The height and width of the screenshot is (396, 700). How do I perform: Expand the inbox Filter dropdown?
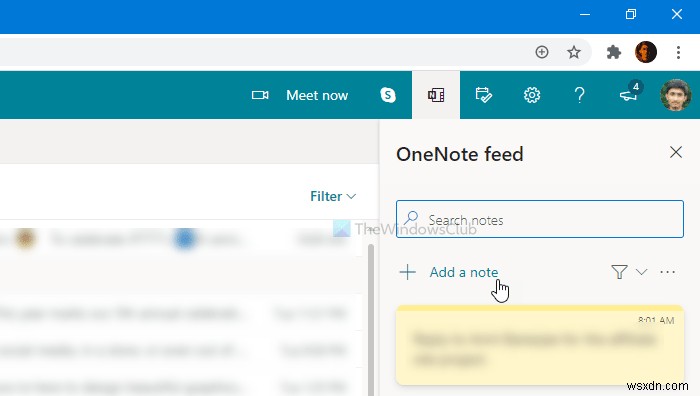coord(333,196)
